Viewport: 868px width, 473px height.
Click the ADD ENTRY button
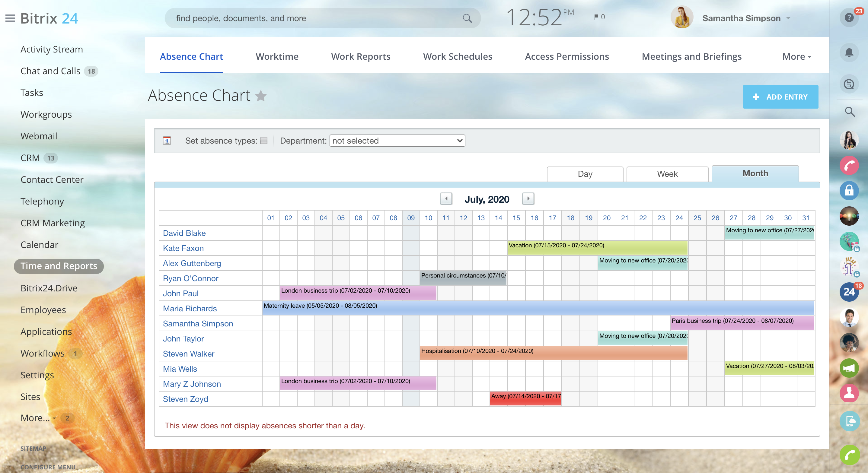[x=780, y=97]
